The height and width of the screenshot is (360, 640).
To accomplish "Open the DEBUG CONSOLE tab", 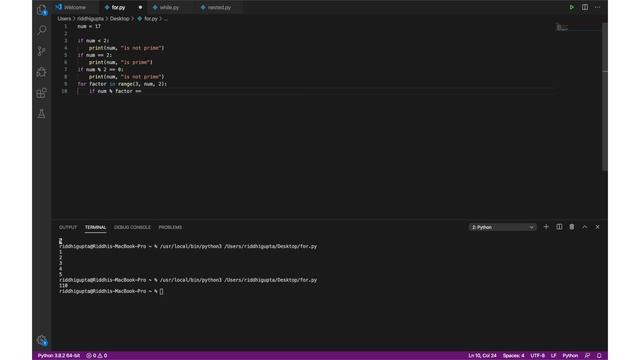I will tap(132, 227).
